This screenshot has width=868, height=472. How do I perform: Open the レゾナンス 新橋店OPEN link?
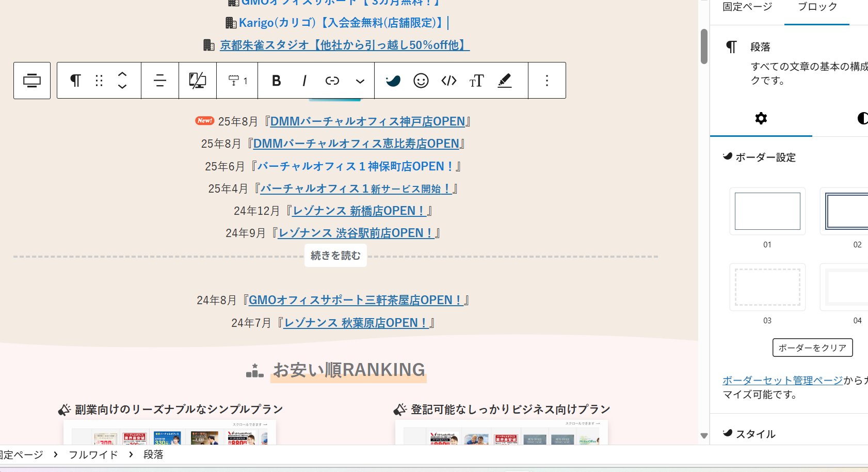click(x=360, y=211)
